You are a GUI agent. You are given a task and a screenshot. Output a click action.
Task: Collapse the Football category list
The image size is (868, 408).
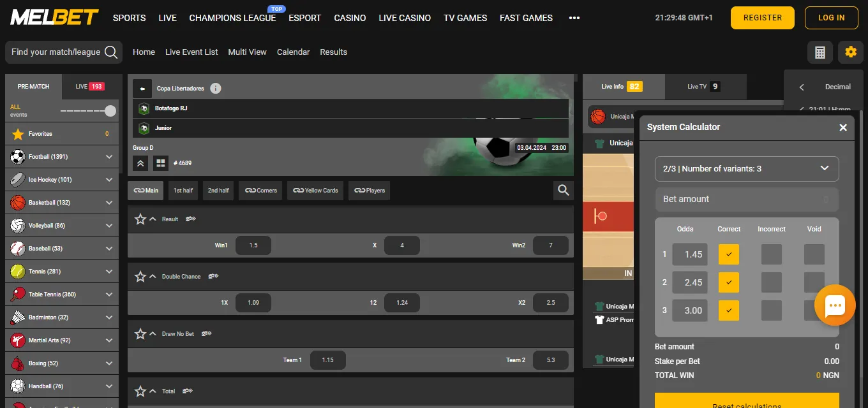click(x=108, y=156)
